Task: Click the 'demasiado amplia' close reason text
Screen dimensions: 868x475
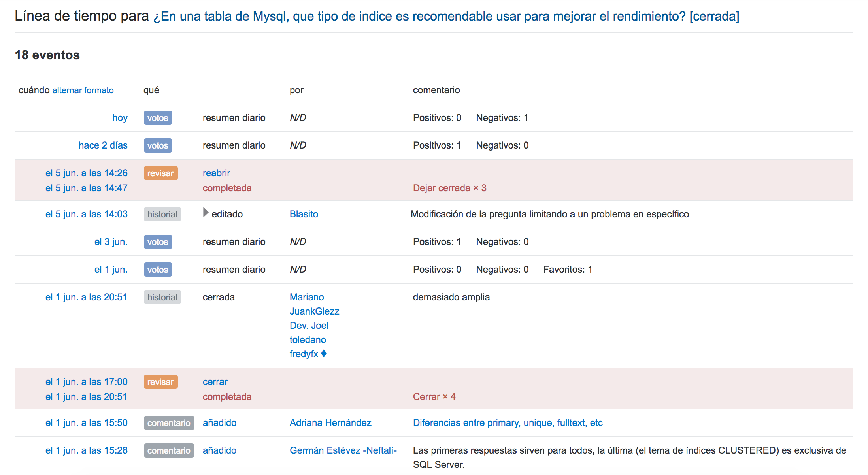Action: pos(451,297)
